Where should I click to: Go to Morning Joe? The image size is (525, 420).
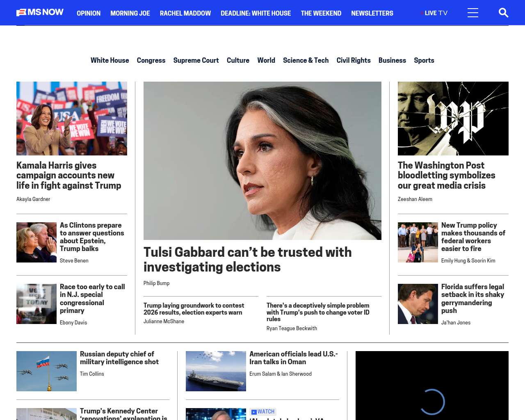(130, 13)
